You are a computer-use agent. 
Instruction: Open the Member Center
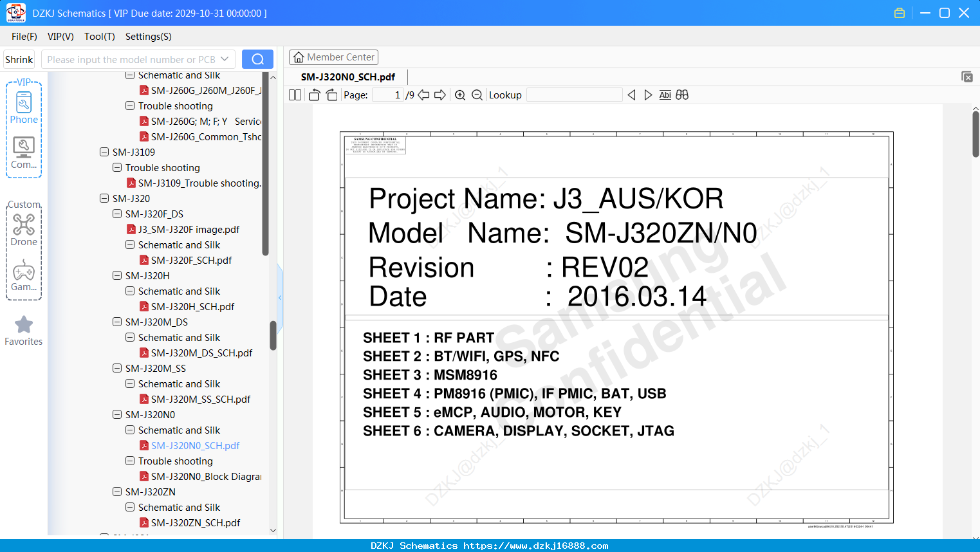click(x=333, y=57)
